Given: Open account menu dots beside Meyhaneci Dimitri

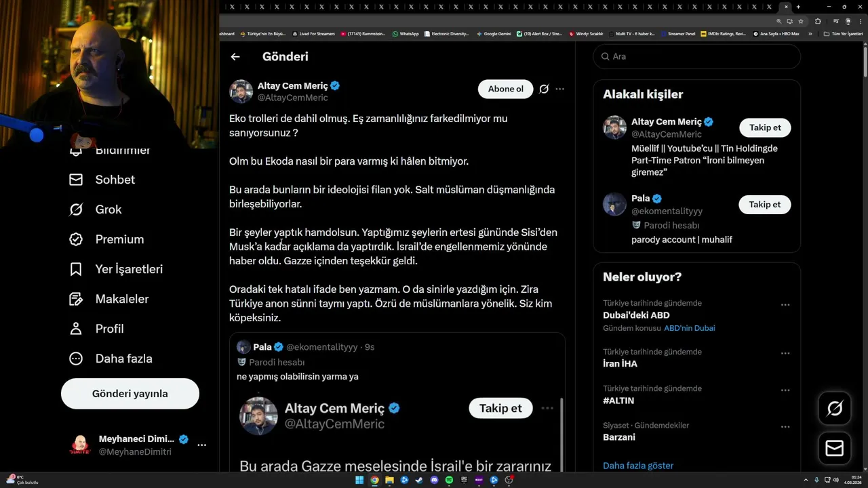Looking at the screenshot, I should point(201,445).
